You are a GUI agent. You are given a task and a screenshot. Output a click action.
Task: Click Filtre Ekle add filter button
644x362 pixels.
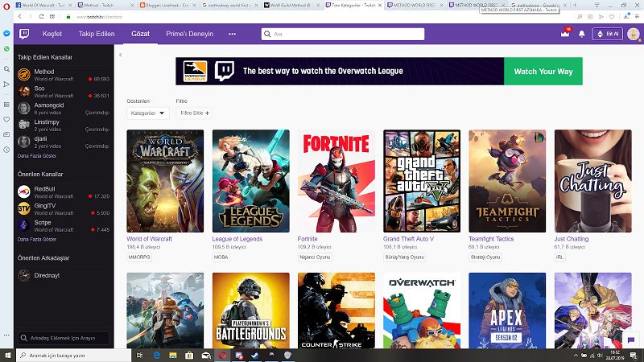tap(194, 113)
